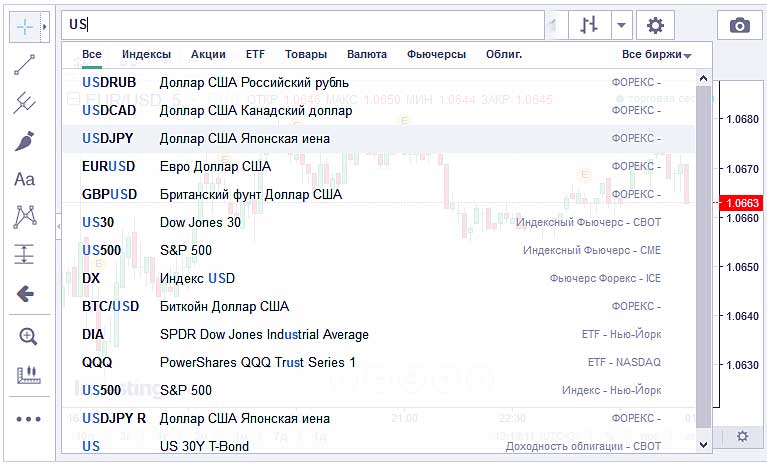Screen dimensions: 767x464
Task: Take a chart snapshot with camera icon
Action: point(739,26)
